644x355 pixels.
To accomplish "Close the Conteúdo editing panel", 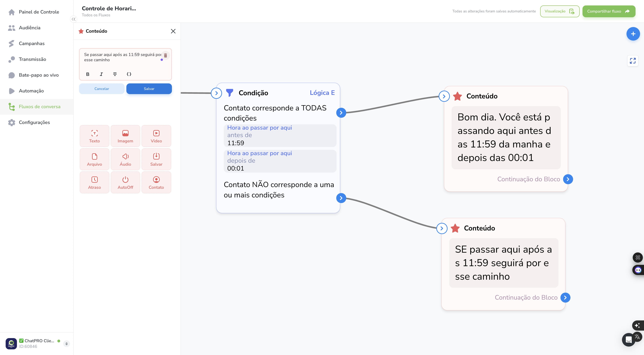I will (173, 31).
